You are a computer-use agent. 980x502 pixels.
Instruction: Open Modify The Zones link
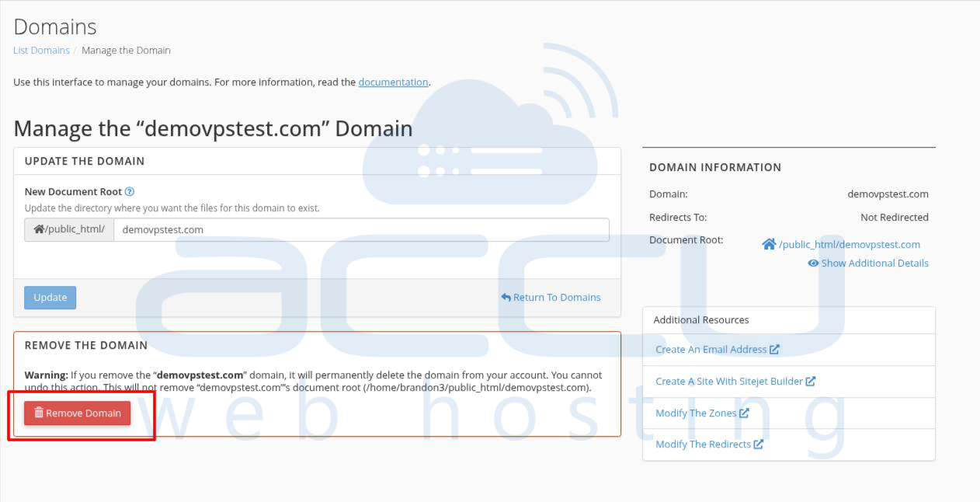[695, 413]
